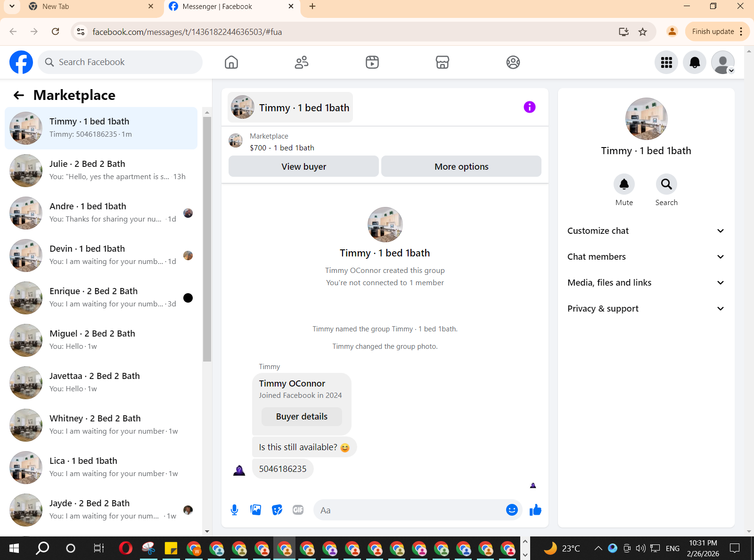Screen dimensions: 754x560
Task: Click the $700 - 1 bed 1bath listing link
Action: [282, 148]
